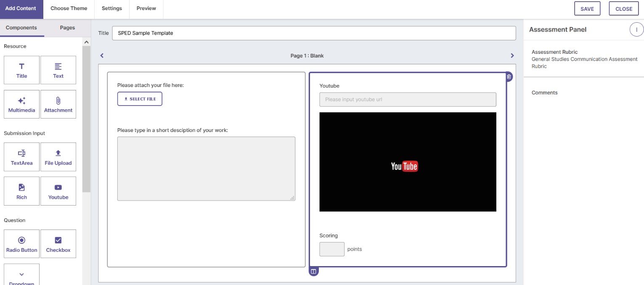Add a TextArea submission input
644x285 pixels.
click(21, 157)
